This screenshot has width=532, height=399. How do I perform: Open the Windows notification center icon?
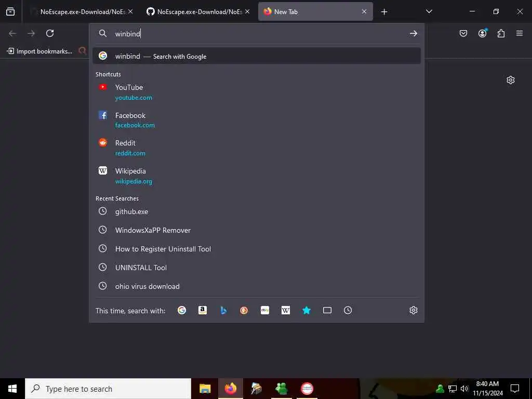click(x=515, y=389)
